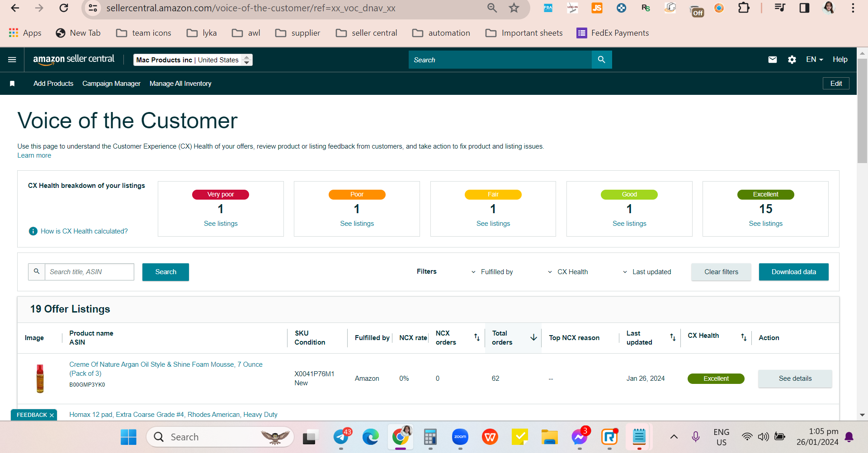Open the FedEx Payments bookmark
Screen dimensions: 868x453
coord(613,33)
